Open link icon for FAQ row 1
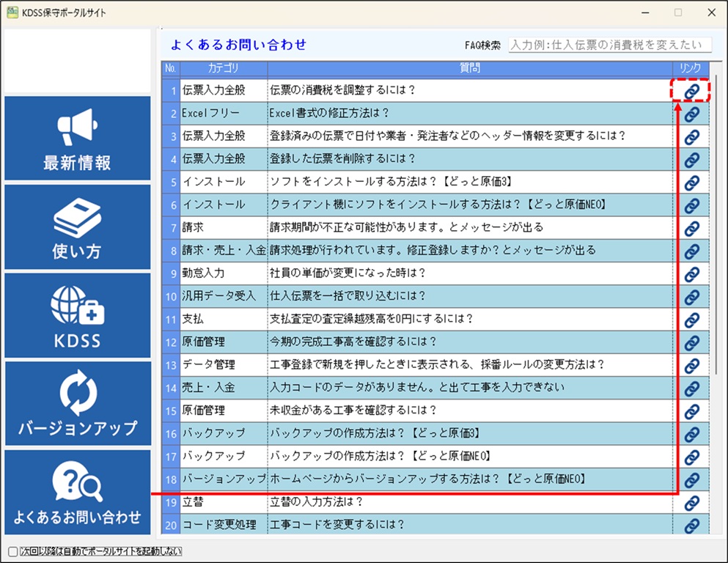This screenshot has width=728, height=563. (691, 91)
